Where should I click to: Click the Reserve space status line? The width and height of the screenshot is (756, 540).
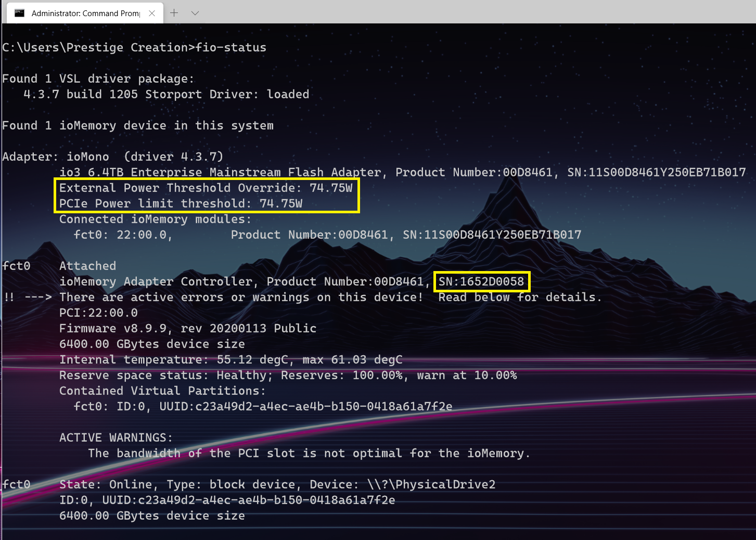[288, 375]
